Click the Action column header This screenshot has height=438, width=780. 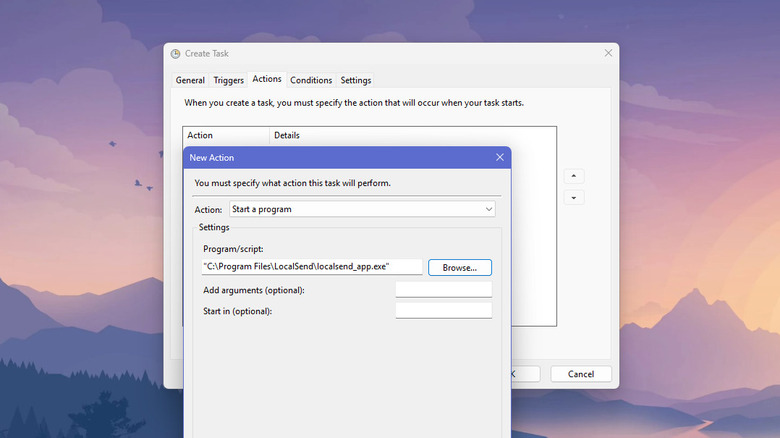pos(226,135)
